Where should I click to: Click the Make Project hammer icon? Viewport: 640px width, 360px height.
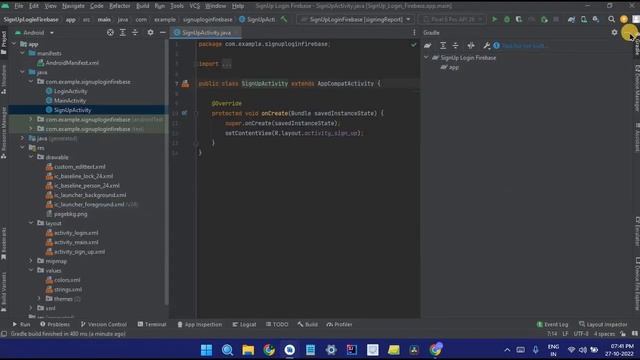coord(284,19)
